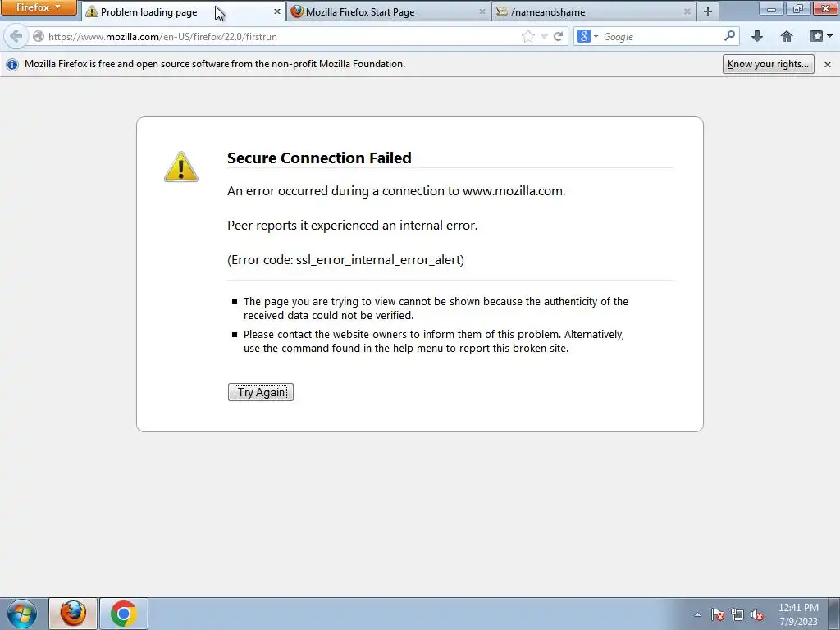This screenshot has height=630, width=840.
Task: Switch to the Problem loading page tab
Action: [x=184, y=11]
